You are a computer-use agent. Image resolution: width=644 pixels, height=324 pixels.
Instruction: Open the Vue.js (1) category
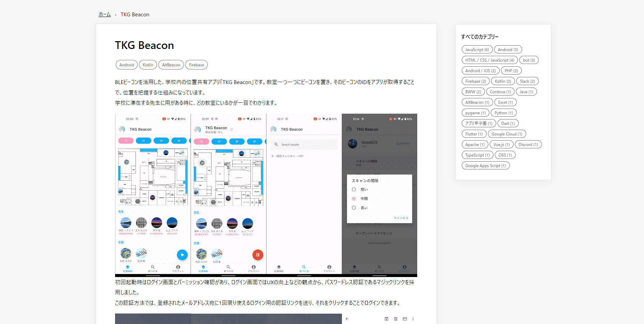tap(502, 145)
